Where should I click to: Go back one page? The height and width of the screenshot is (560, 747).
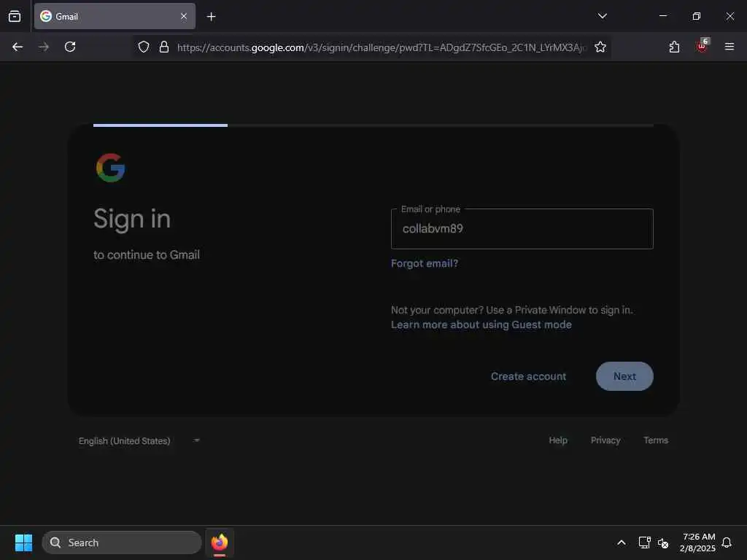click(18, 47)
